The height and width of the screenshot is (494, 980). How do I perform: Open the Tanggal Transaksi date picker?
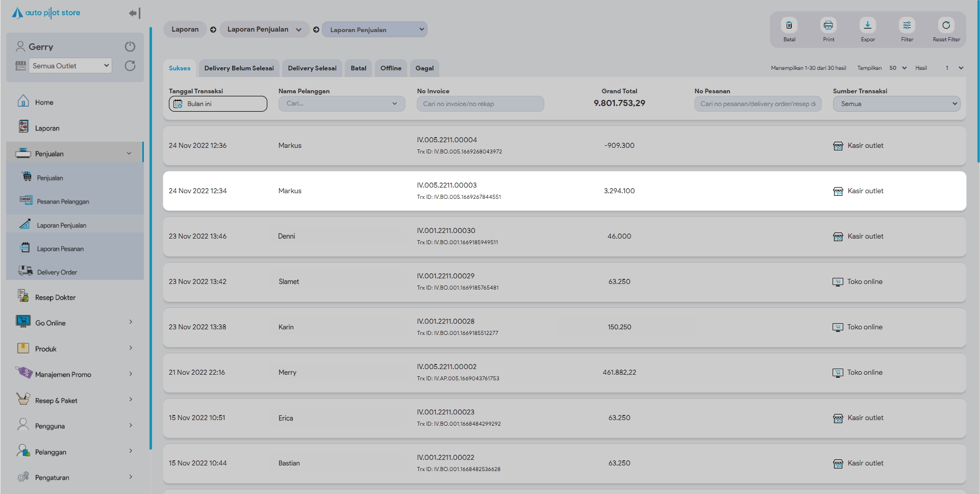click(218, 104)
